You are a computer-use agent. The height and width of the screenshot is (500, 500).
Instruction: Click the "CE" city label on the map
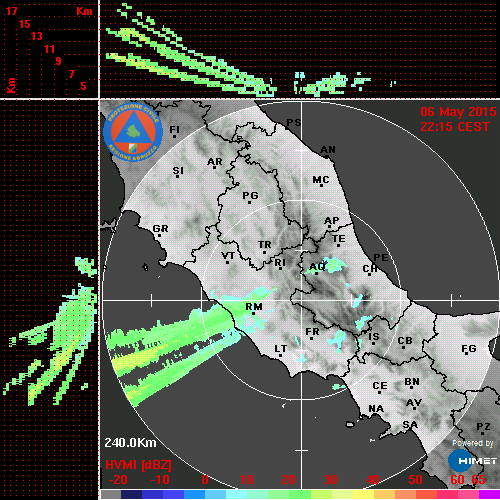[x=380, y=386]
